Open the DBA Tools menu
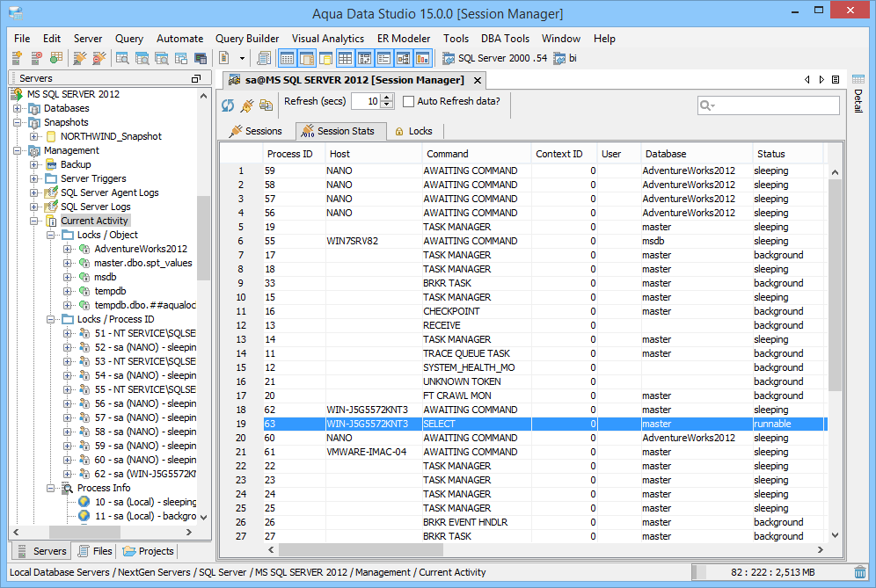 pos(505,39)
